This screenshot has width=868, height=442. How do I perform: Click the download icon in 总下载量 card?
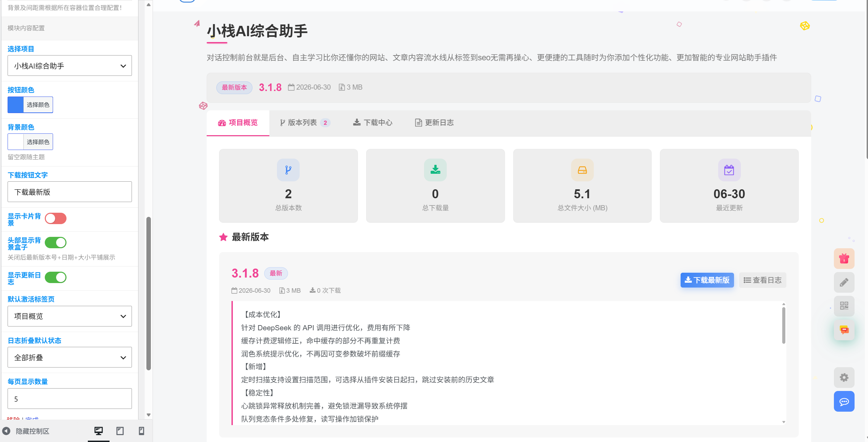pos(435,170)
